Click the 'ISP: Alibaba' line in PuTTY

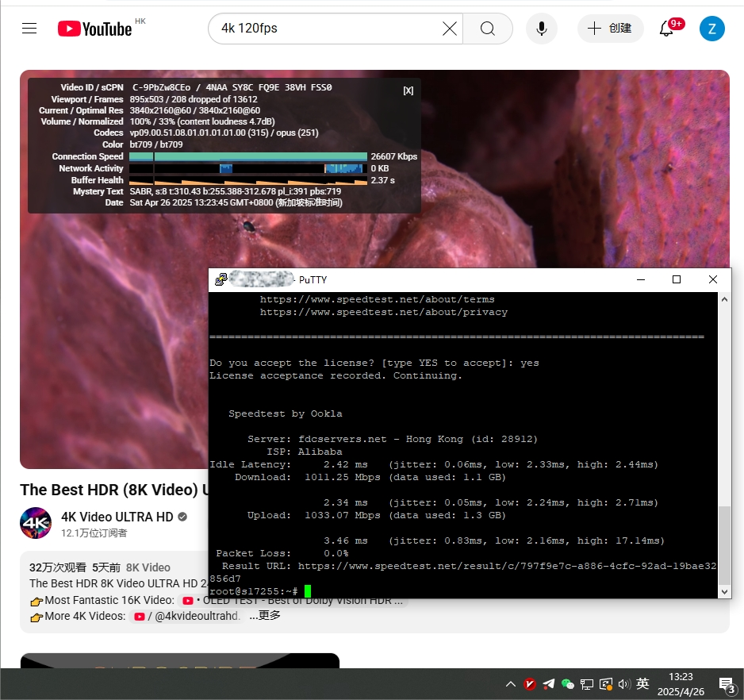pos(304,452)
